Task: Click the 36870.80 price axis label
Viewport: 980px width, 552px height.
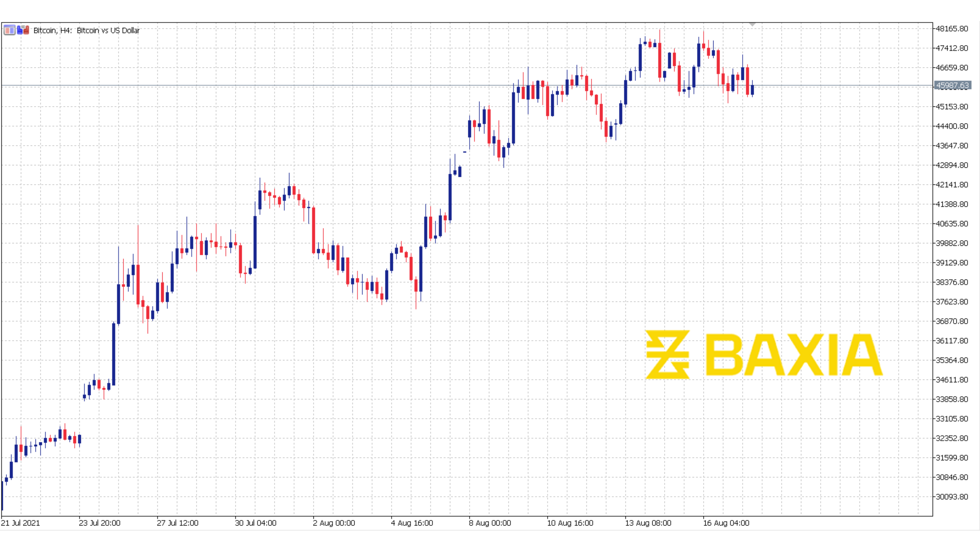Action: coord(952,321)
